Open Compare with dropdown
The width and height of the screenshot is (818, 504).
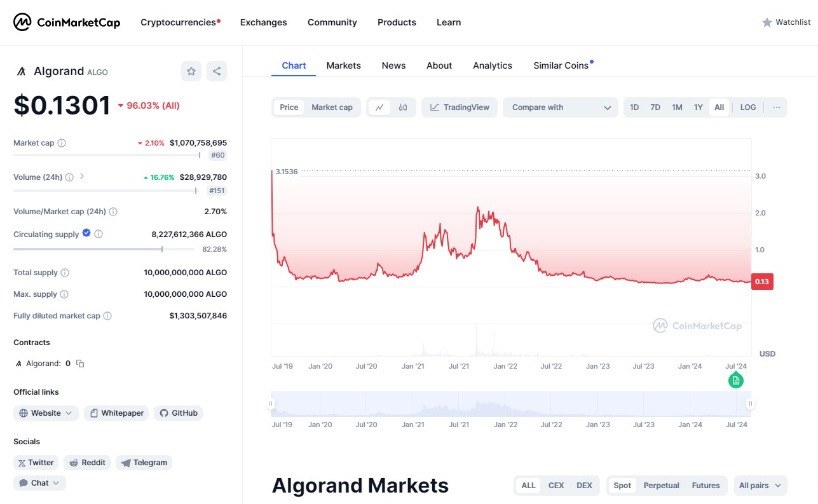point(561,107)
